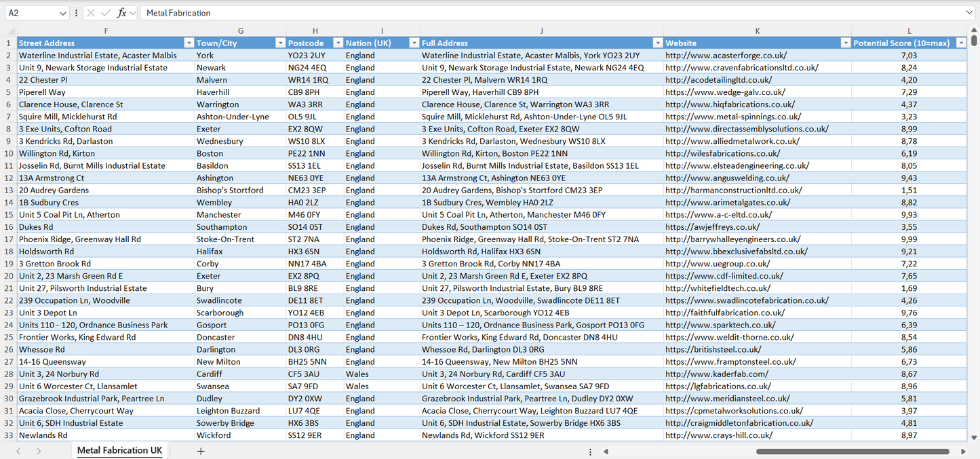The width and height of the screenshot is (980, 459).
Task: Open the filter dropdown on the Website column
Action: pos(845,42)
